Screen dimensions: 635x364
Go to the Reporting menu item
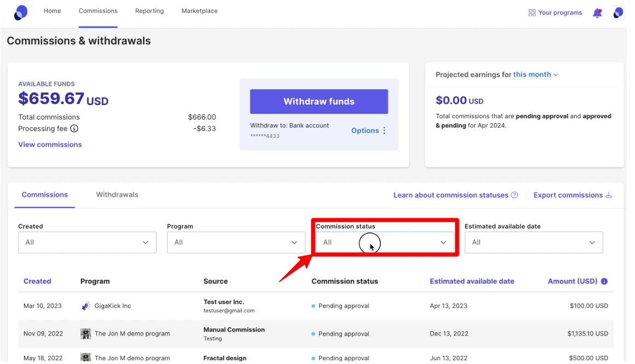coord(149,11)
